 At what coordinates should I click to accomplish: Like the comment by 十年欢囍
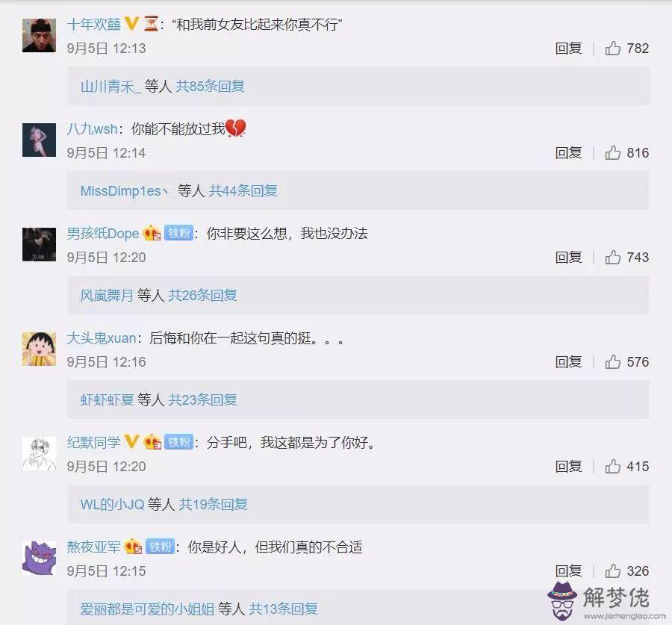coord(612,49)
